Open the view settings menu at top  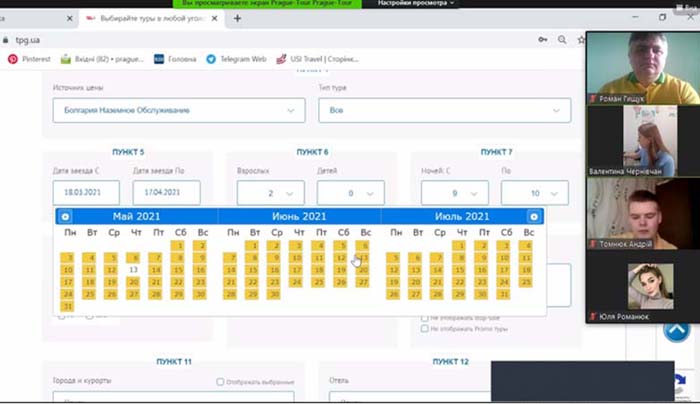pyautogui.click(x=416, y=3)
